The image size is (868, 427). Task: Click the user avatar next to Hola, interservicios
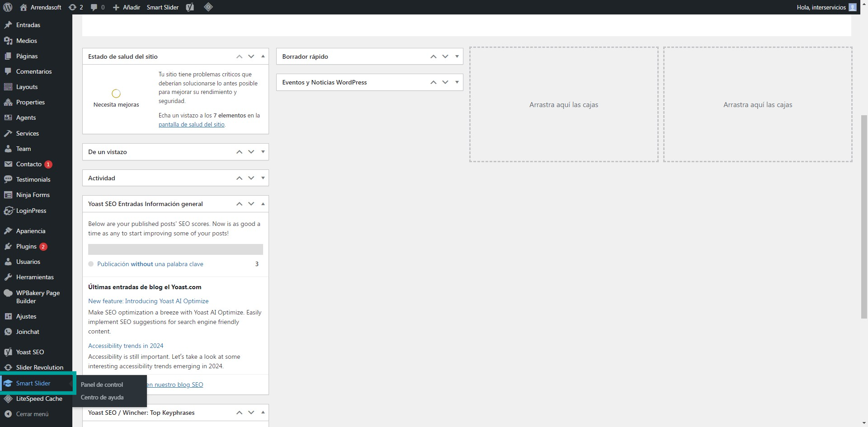pos(853,7)
